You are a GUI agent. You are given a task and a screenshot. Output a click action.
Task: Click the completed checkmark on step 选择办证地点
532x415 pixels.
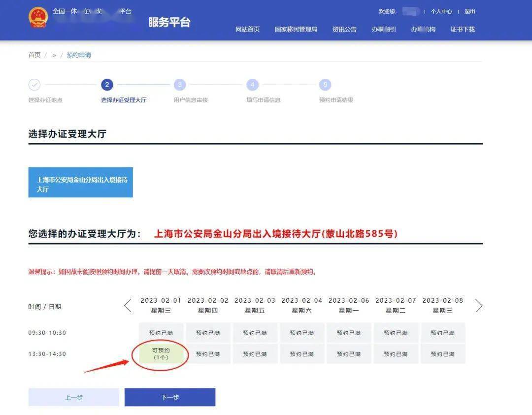(x=34, y=85)
